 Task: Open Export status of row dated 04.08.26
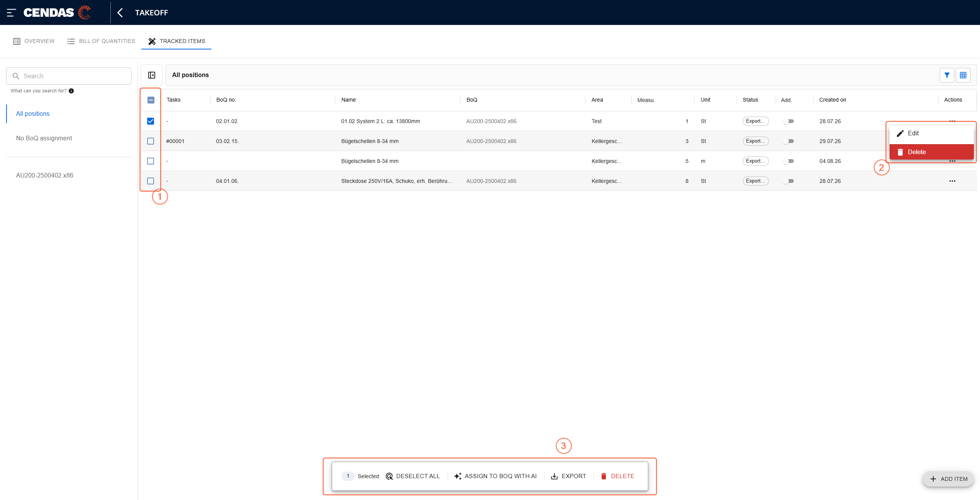pyautogui.click(x=755, y=161)
